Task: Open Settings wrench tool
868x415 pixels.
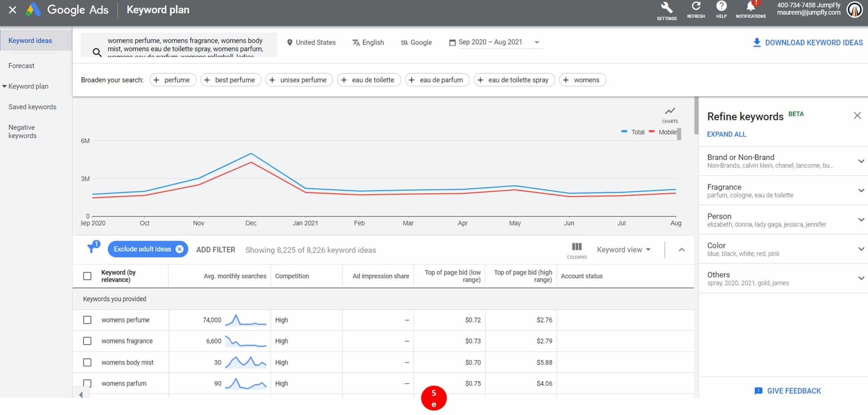Action: pyautogui.click(x=666, y=8)
